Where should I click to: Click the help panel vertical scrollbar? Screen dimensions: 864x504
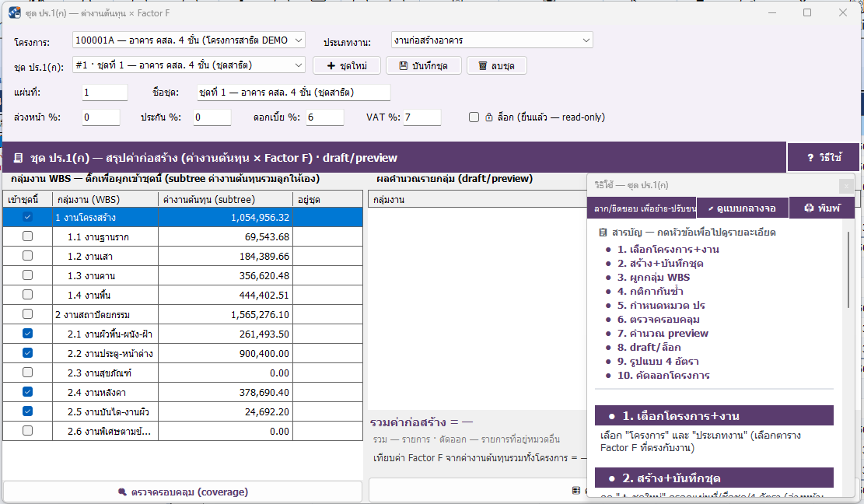(x=848, y=270)
